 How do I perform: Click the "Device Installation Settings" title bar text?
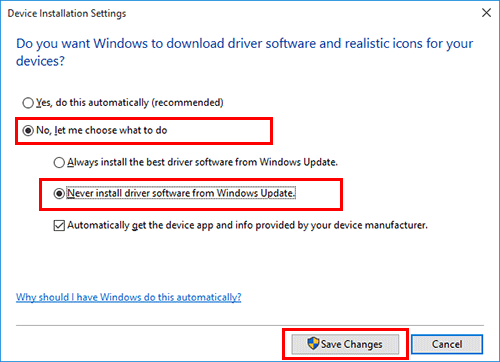67,13
